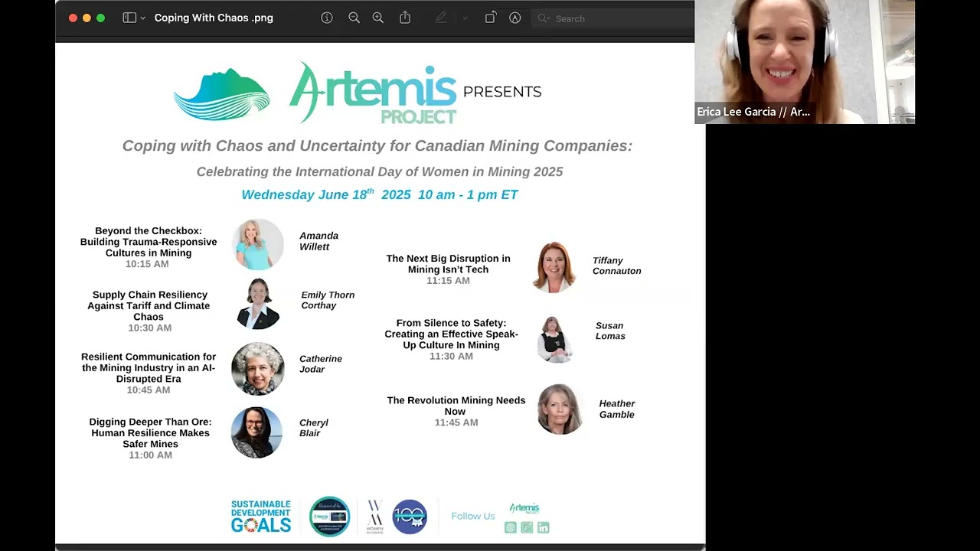Viewport: 980px width, 551px height.
Task: Click the teal wave mountain logo
Action: click(222, 94)
